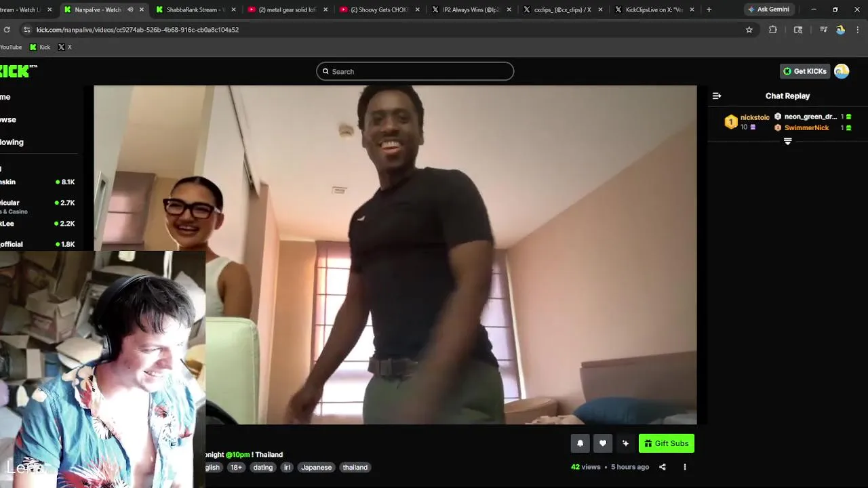Mute the Nanpalive tab via speaker icon
868x488 pixels.
coord(130,9)
